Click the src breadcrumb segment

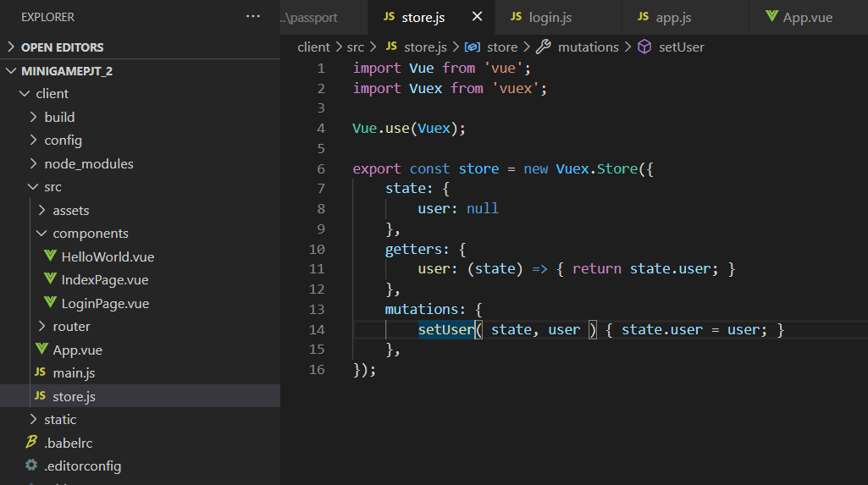[x=356, y=47]
